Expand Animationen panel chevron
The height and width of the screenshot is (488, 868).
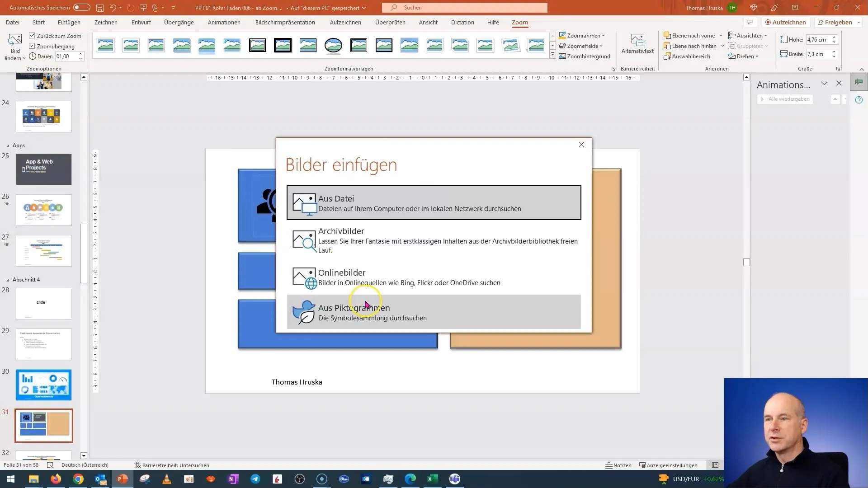pos(825,84)
